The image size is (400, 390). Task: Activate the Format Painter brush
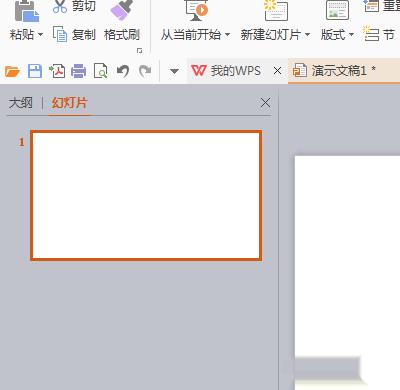[122, 9]
